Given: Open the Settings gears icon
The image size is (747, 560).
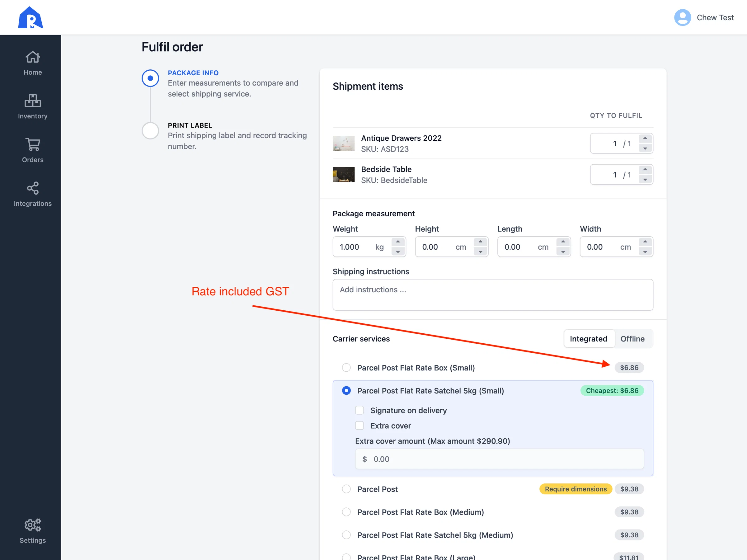Looking at the screenshot, I should [33, 525].
